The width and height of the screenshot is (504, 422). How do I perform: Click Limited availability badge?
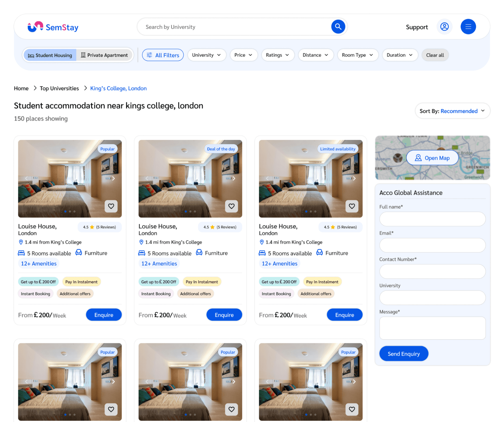click(x=338, y=149)
